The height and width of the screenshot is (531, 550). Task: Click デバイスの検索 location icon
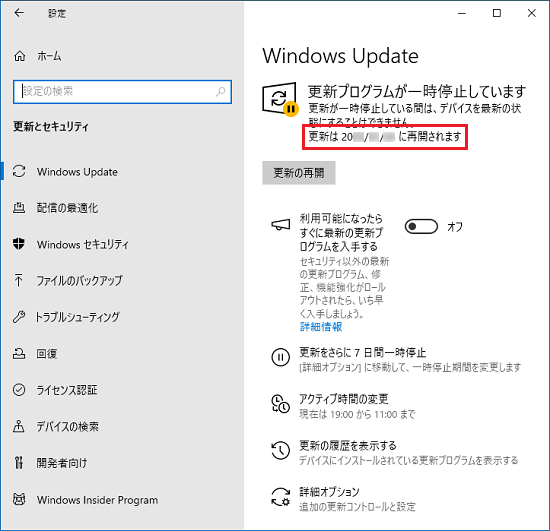pos(19,426)
